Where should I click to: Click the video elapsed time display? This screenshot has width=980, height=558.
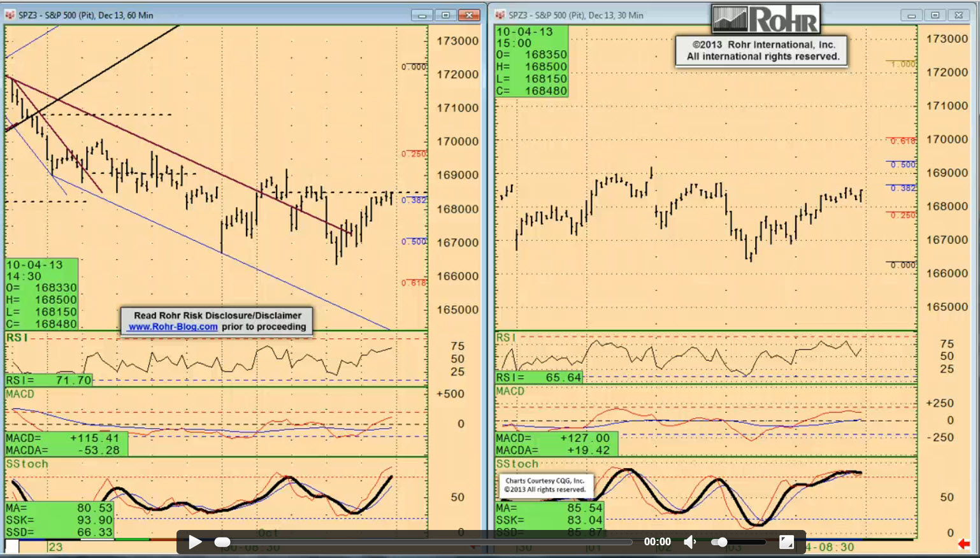[657, 542]
